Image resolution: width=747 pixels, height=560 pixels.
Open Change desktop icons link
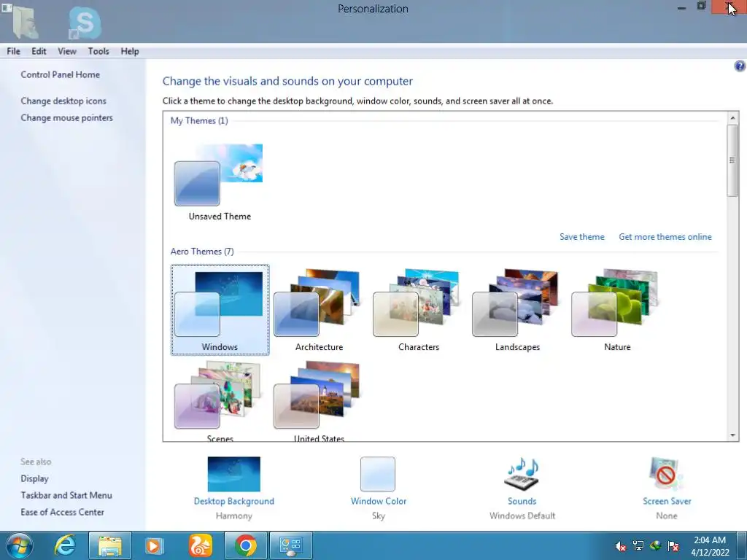63,101
